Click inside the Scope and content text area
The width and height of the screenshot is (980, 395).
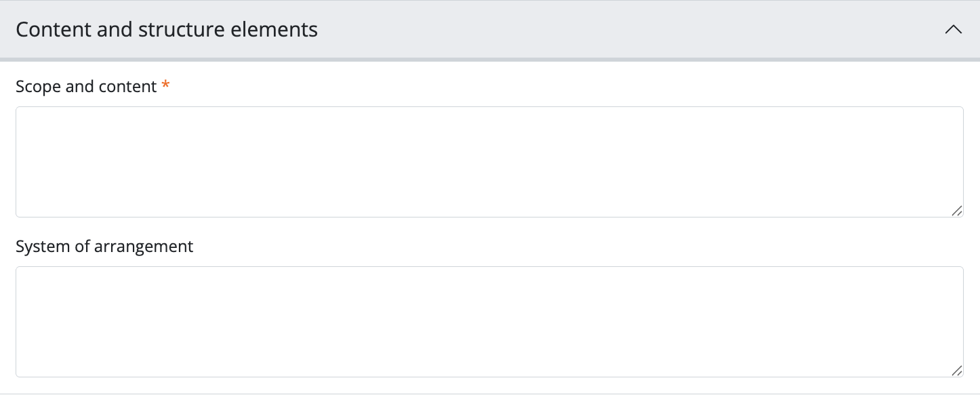tap(489, 161)
